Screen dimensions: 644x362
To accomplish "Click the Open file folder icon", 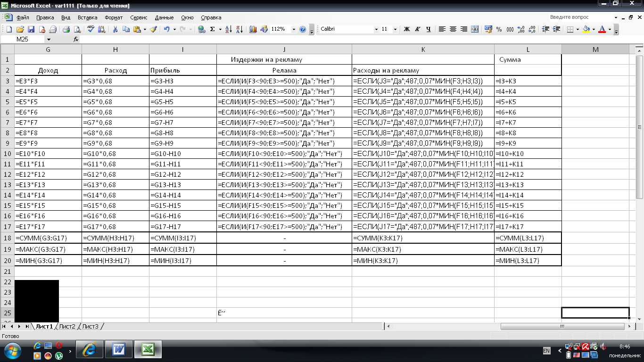I will click(20, 29).
